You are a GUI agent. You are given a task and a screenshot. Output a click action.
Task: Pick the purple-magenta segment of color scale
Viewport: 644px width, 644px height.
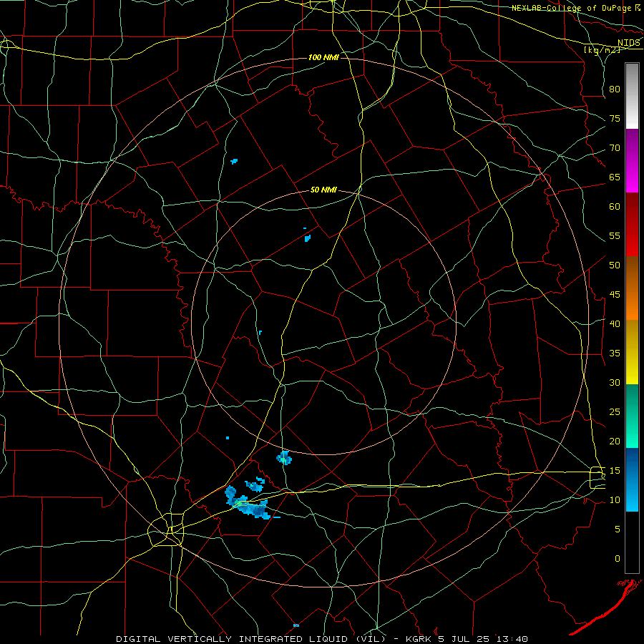click(x=632, y=160)
